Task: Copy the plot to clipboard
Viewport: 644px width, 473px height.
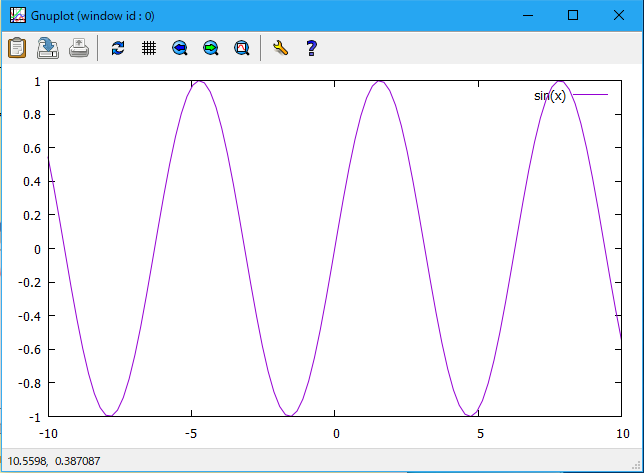Action: pos(17,47)
